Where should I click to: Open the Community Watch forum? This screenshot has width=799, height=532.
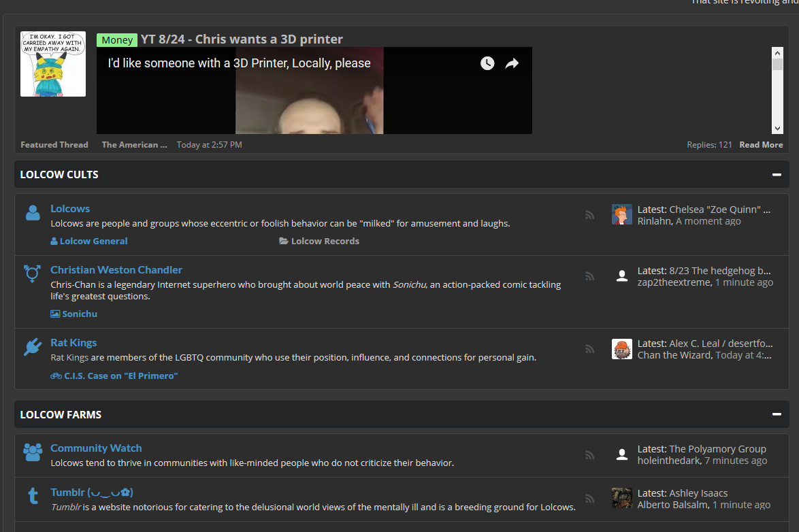tap(96, 448)
